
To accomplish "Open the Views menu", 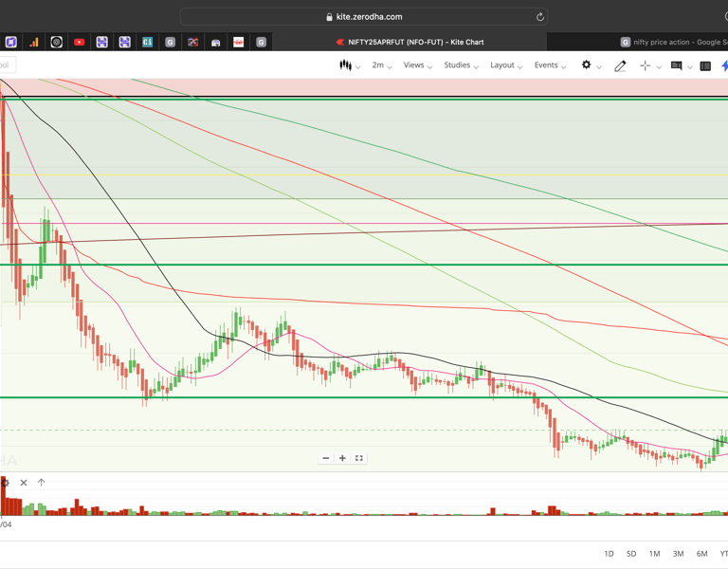I will 417,65.
